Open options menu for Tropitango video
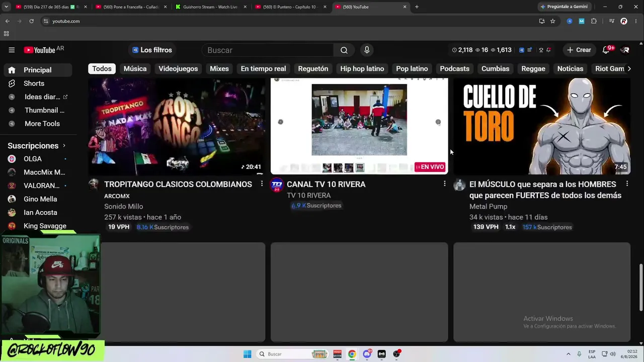 point(262,184)
